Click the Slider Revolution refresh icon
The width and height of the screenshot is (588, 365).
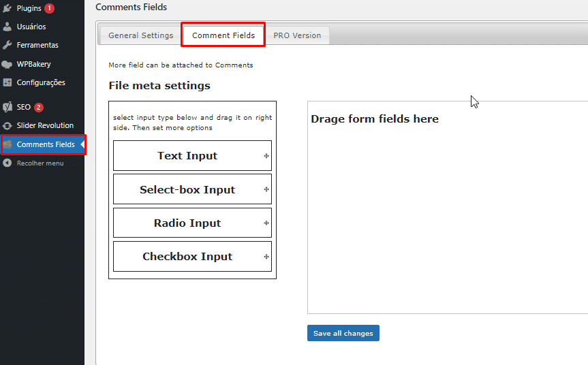pyautogui.click(x=7, y=125)
